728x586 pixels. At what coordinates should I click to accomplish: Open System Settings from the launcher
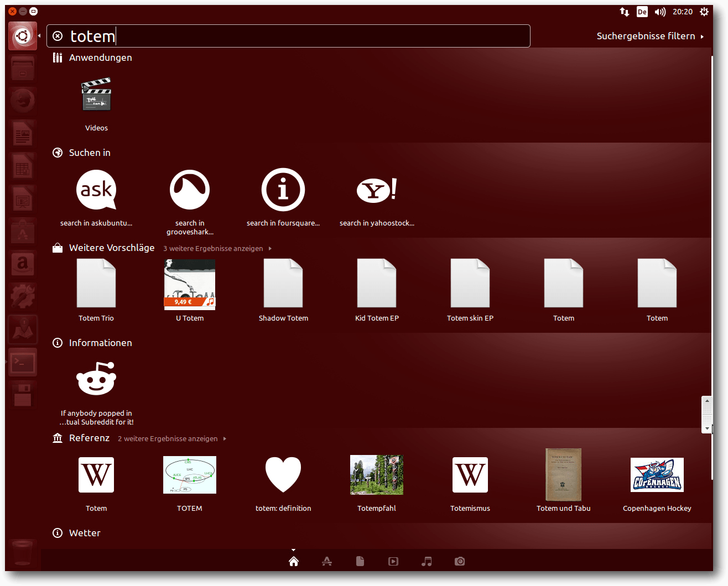[x=23, y=296]
